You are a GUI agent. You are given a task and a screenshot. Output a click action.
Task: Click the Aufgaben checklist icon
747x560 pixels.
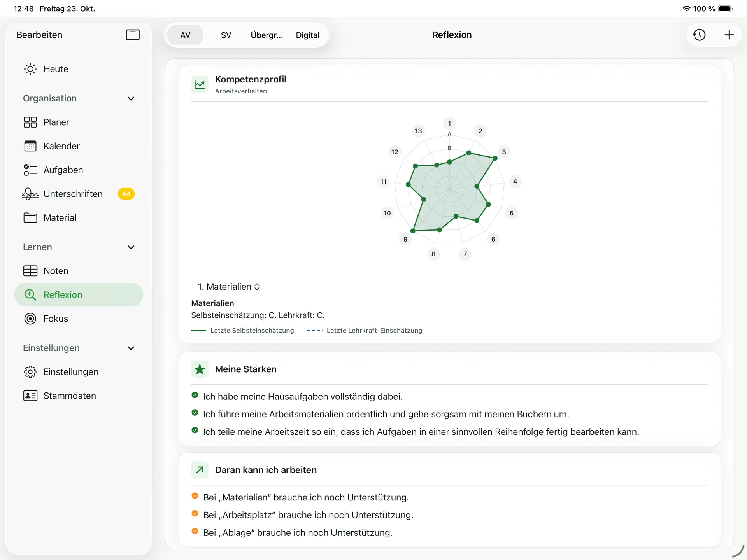30,170
